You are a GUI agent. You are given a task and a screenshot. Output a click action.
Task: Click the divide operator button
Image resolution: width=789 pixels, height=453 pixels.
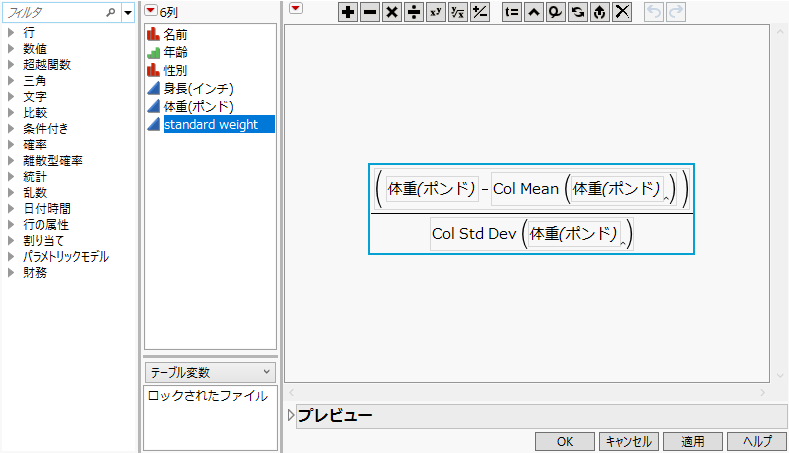(x=414, y=12)
